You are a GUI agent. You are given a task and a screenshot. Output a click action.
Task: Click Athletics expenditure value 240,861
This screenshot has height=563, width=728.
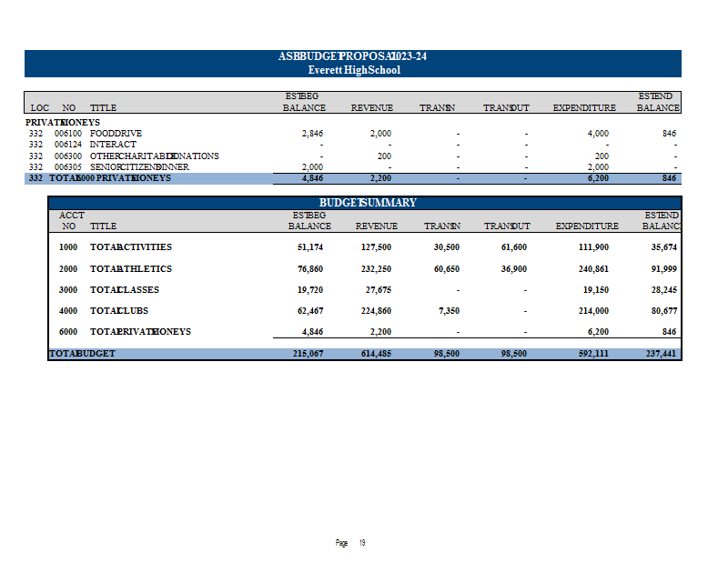pyautogui.click(x=593, y=268)
